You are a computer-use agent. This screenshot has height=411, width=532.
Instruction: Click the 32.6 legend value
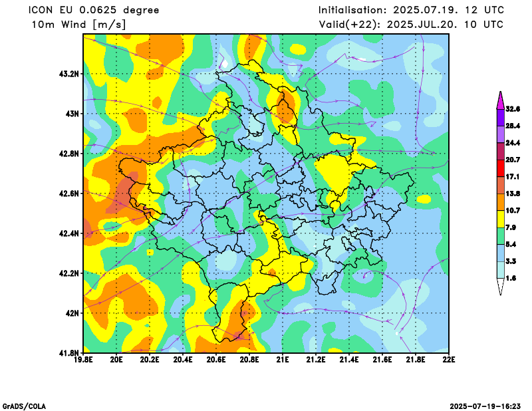point(513,109)
